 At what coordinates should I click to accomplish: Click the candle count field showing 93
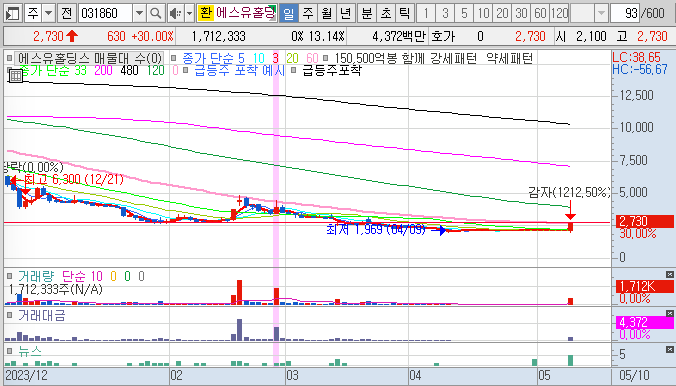point(625,14)
